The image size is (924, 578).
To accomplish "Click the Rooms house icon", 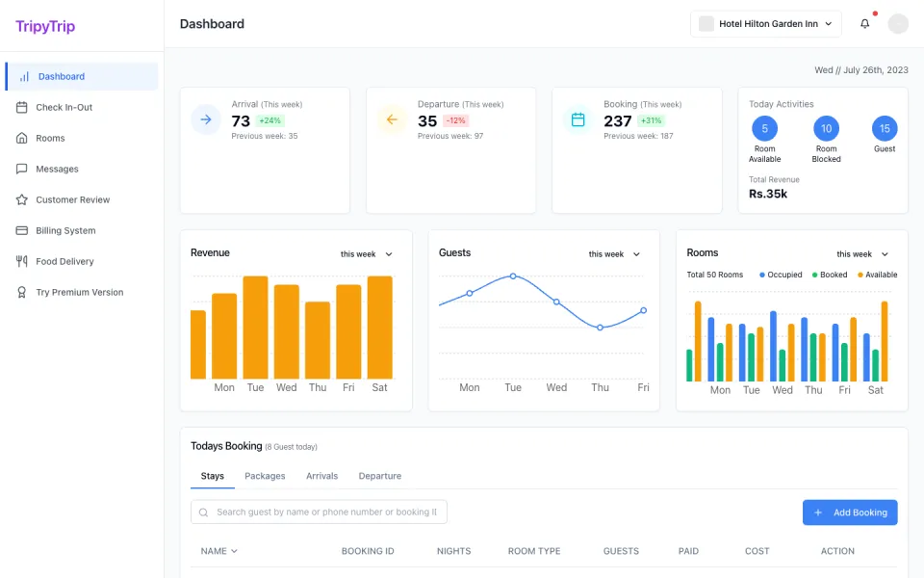I will point(22,138).
